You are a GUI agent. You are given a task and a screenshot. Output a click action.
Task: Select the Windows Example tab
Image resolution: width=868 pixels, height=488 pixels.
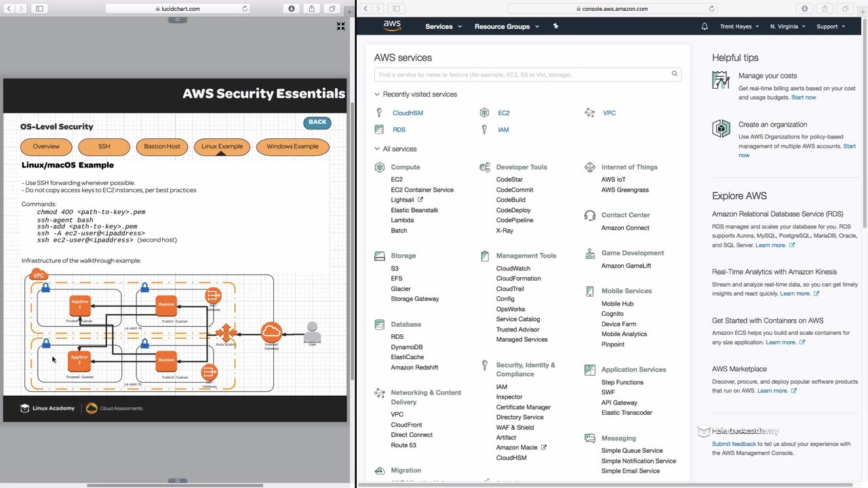click(292, 146)
